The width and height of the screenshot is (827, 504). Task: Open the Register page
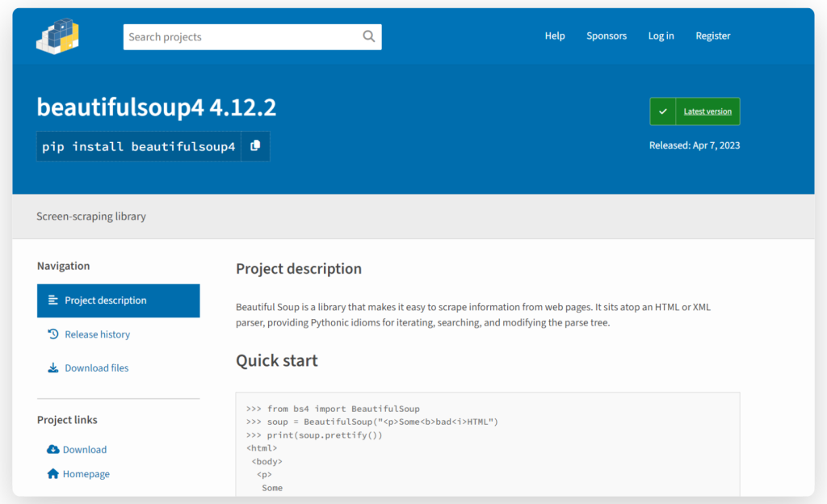point(712,36)
